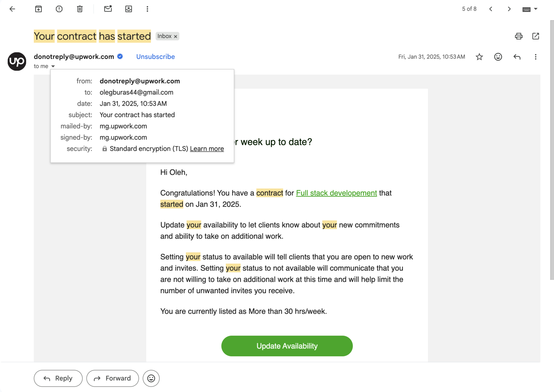Open more options in top toolbar

(147, 9)
